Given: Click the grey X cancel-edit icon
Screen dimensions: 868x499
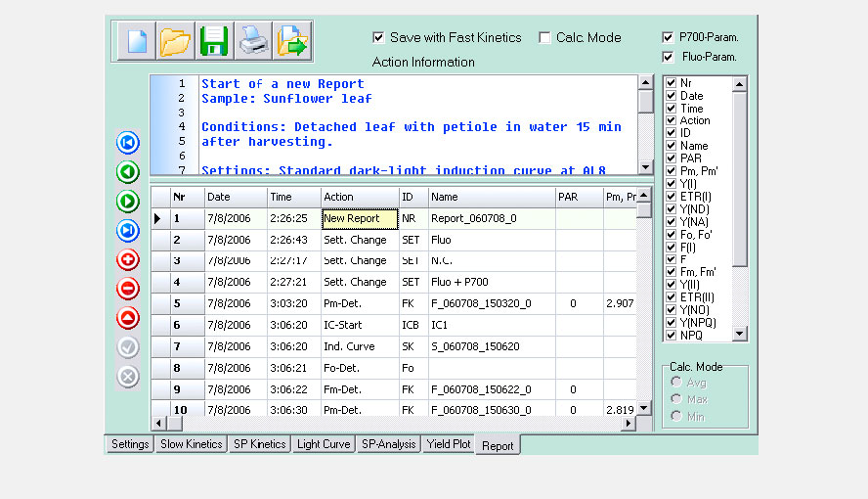Looking at the screenshot, I should [x=127, y=377].
